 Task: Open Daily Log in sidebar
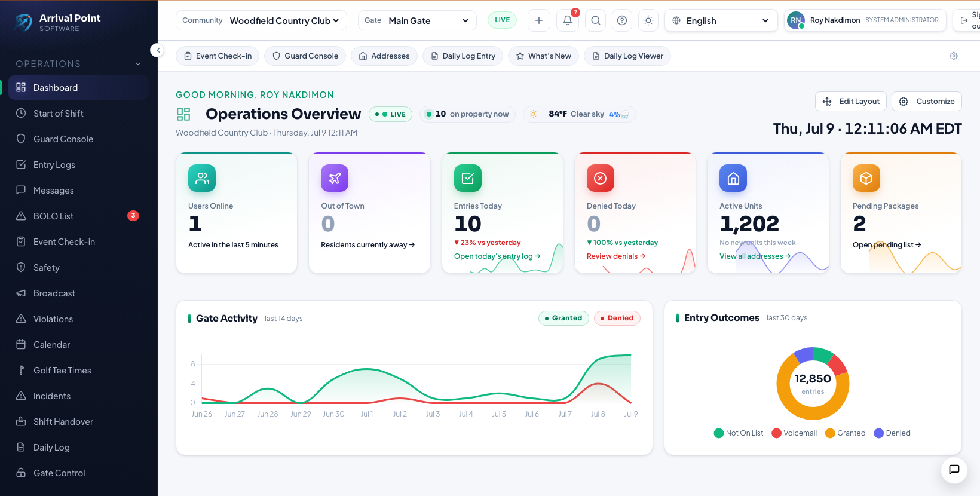78,448
